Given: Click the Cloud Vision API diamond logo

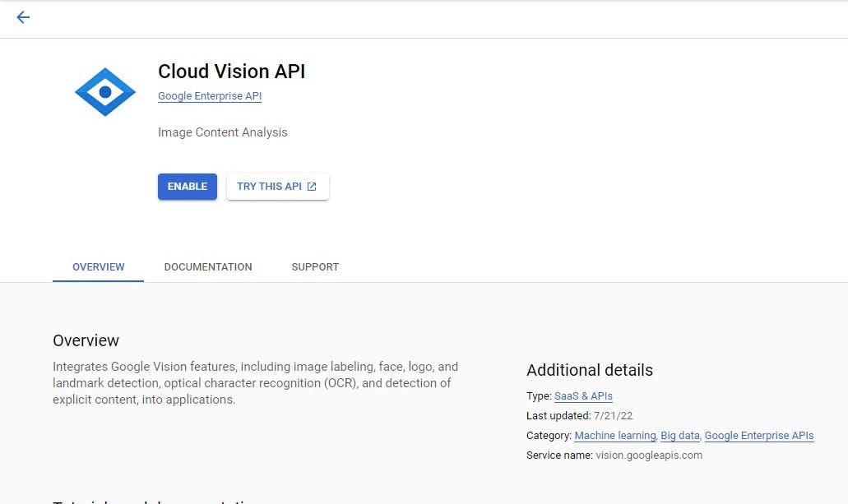Looking at the screenshot, I should coord(105,92).
